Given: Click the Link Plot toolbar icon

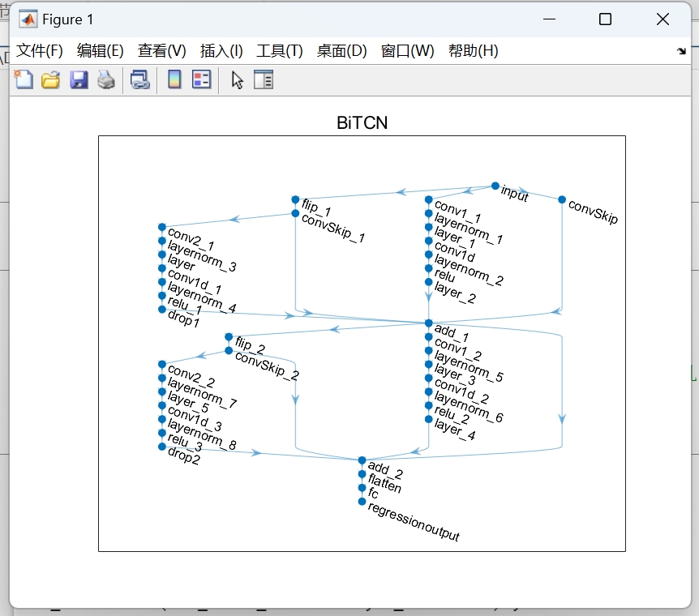Looking at the screenshot, I should tap(139, 79).
